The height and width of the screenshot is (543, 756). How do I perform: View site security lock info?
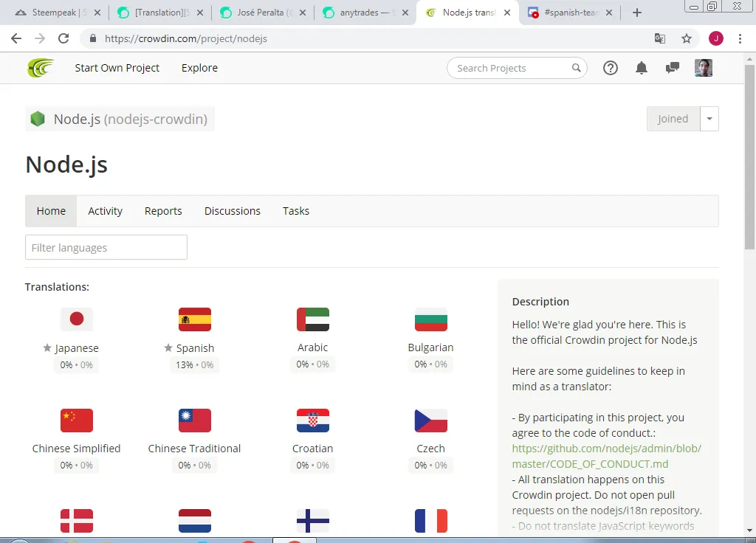point(93,38)
